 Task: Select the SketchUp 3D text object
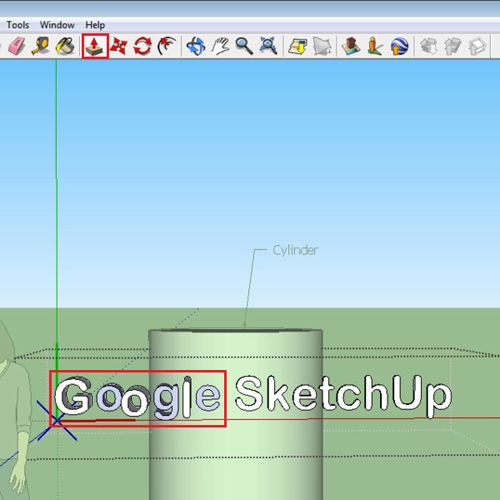343,395
